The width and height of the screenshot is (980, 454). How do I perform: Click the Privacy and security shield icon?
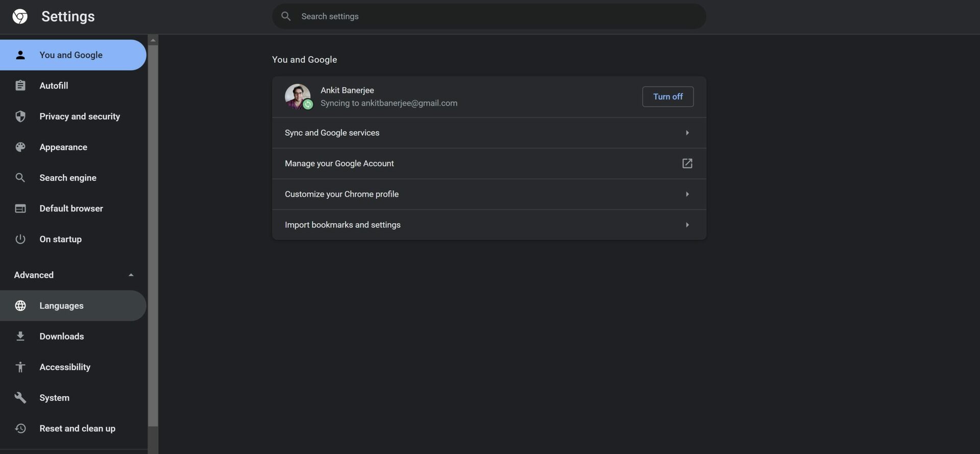click(20, 116)
